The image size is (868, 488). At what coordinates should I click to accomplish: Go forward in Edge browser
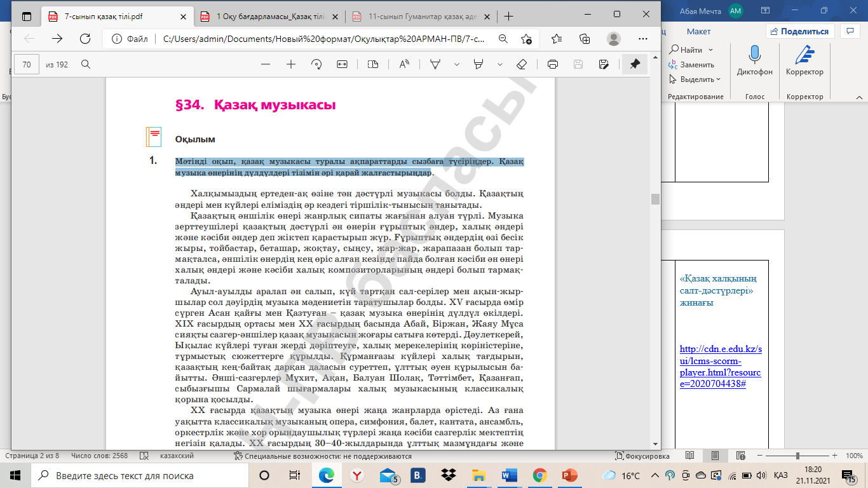click(x=57, y=39)
